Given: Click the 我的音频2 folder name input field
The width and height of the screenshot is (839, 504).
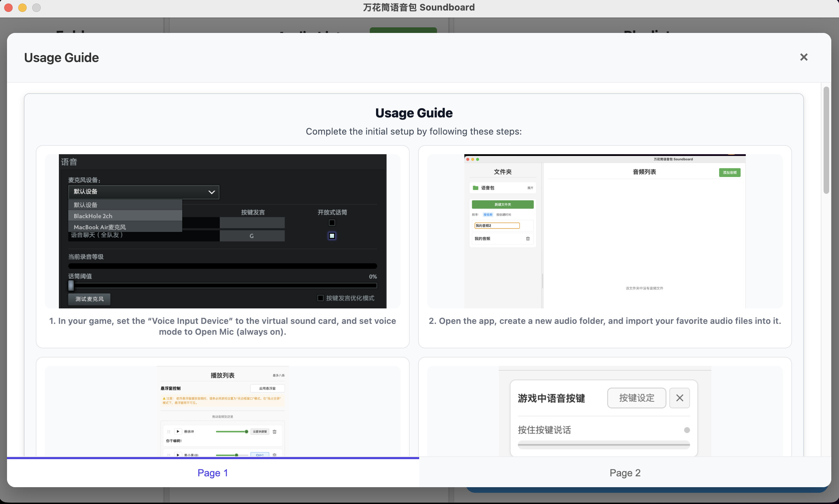Looking at the screenshot, I should tap(497, 225).
